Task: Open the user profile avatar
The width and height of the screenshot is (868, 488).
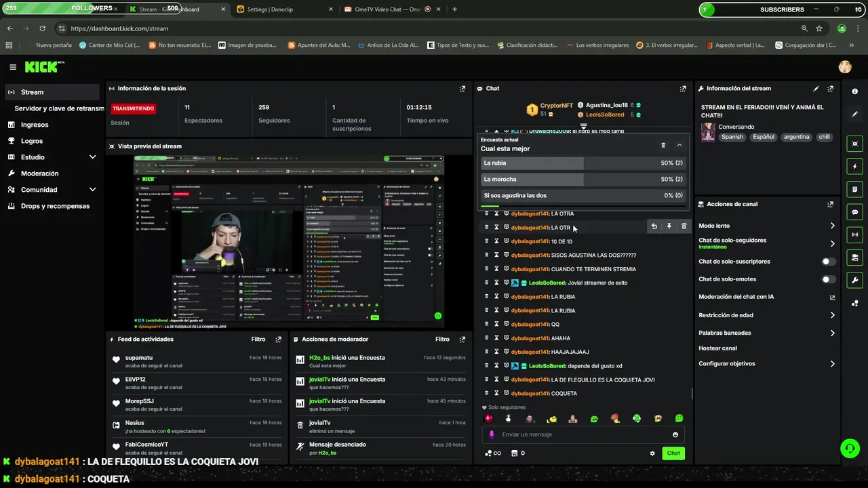Action: click(x=845, y=67)
